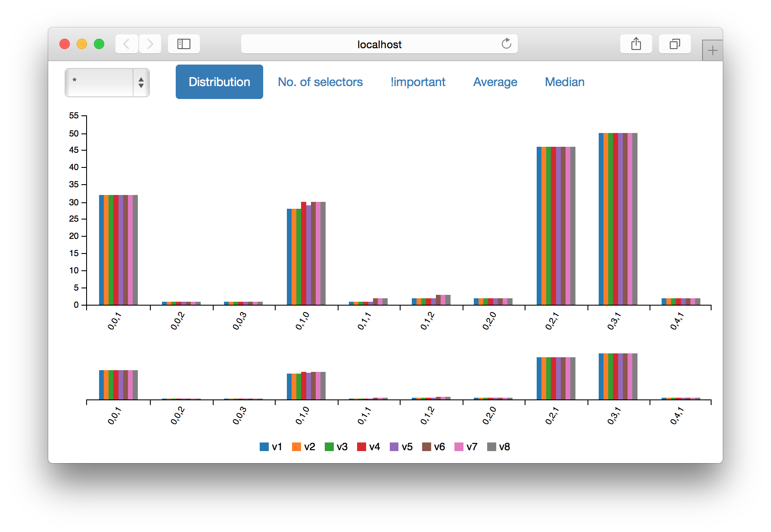Open the !important tab
This screenshot has width=771, height=532.
coord(418,82)
